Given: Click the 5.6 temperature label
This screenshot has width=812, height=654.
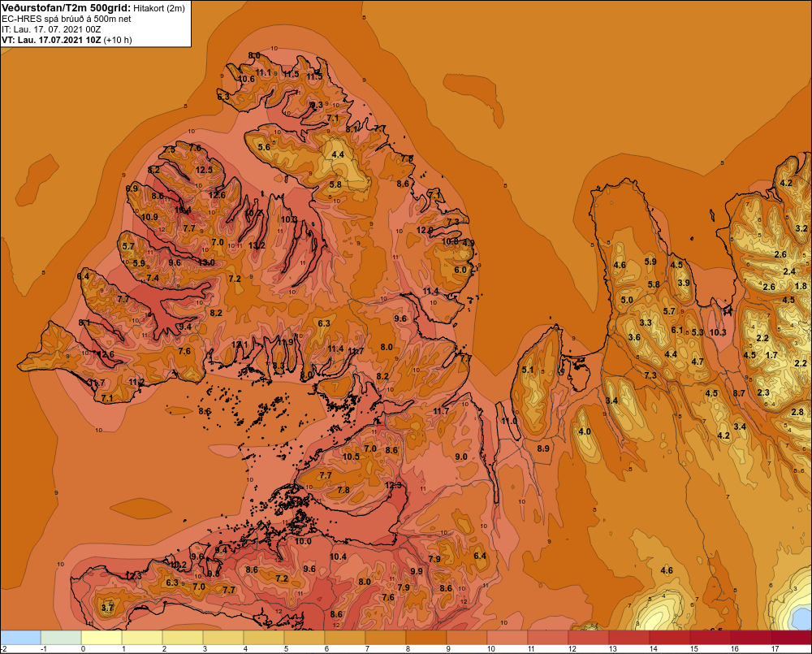Looking at the screenshot, I should click(264, 147).
